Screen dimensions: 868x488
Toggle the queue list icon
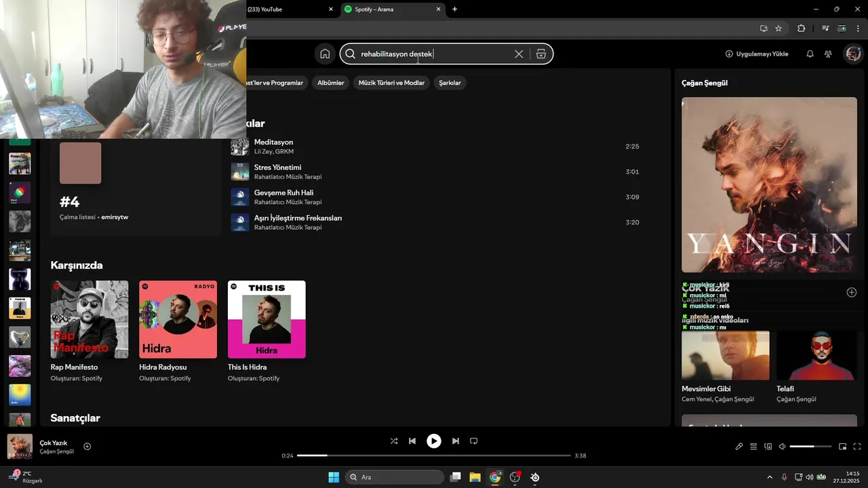[753, 447]
